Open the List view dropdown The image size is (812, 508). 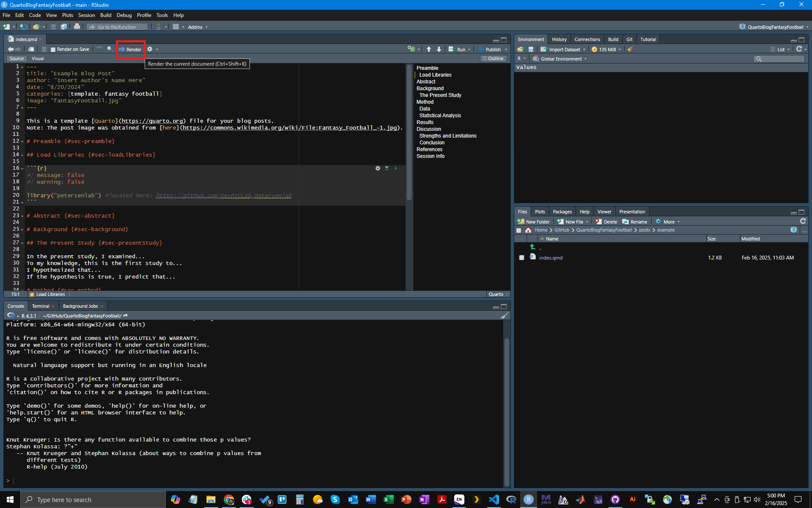click(780, 49)
